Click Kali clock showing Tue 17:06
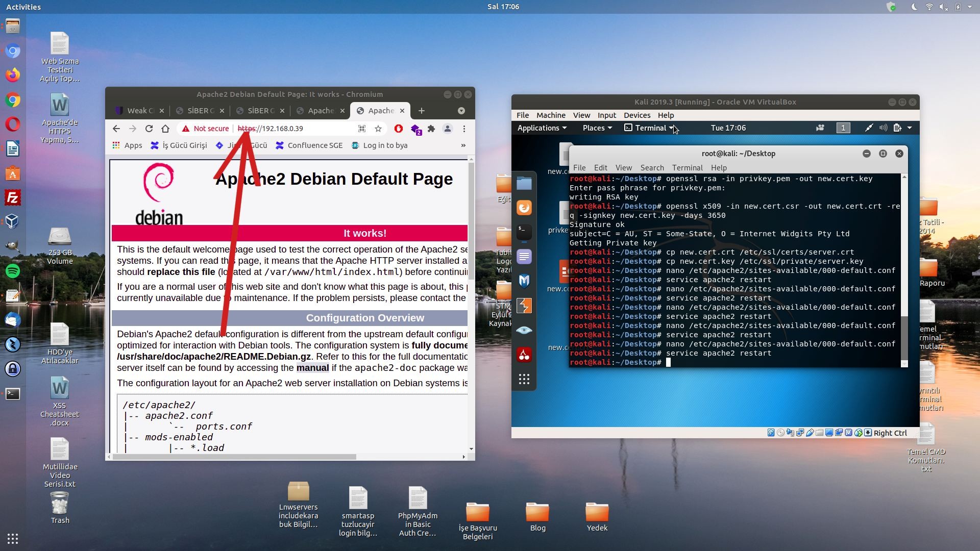 (728, 128)
